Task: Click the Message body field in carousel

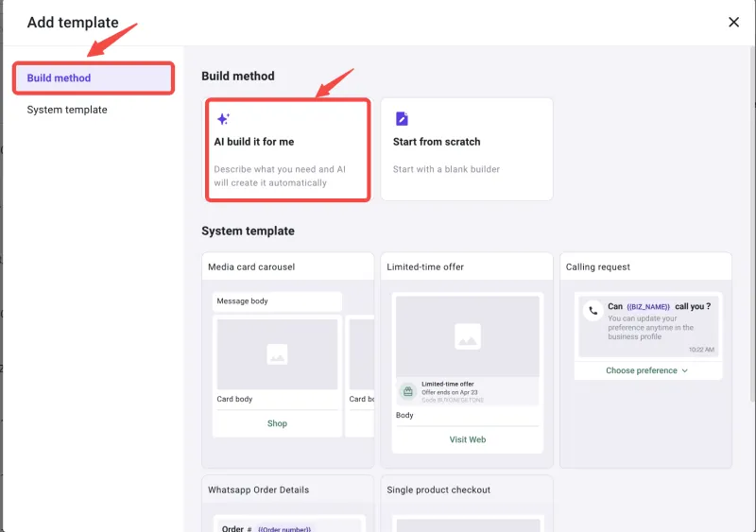Action: coord(277,301)
